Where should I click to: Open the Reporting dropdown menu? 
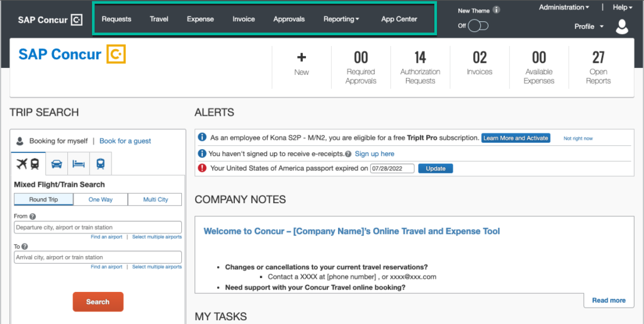click(x=341, y=19)
